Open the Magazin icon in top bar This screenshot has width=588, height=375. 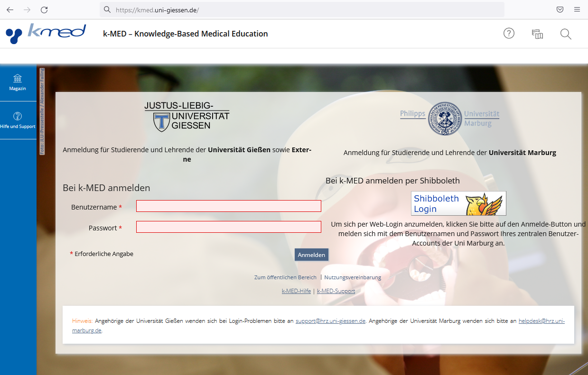pyautogui.click(x=537, y=34)
